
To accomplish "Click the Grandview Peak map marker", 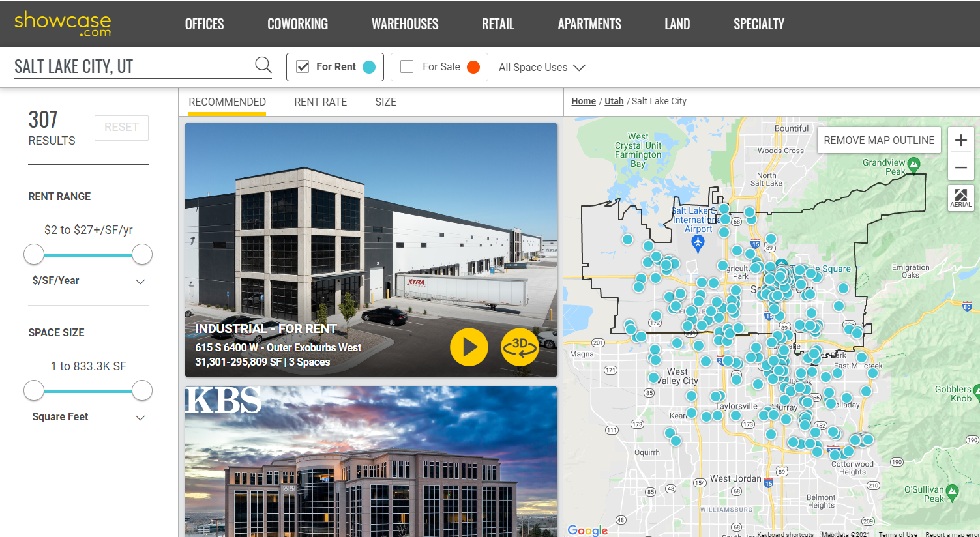I will [913, 164].
